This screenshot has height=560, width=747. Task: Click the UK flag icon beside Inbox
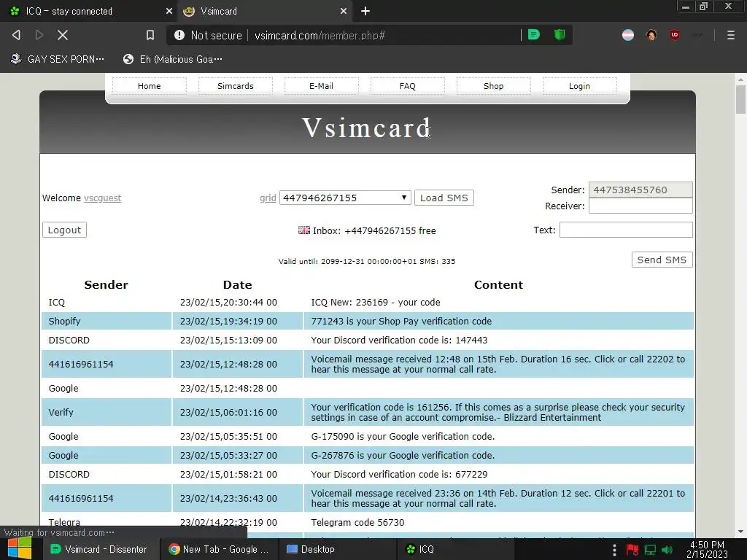click(x=304, y=230)
